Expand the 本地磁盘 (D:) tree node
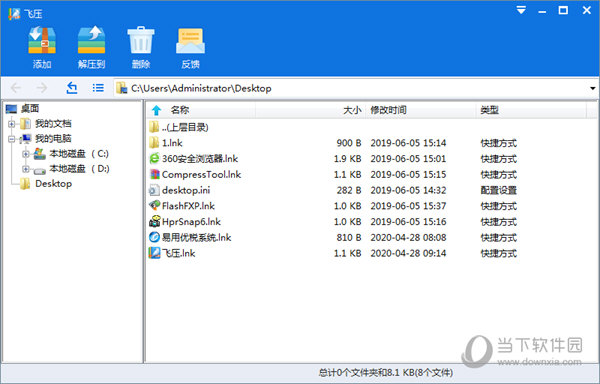The width and height of the screenshot is (600, 384). [x=26, y=169]
